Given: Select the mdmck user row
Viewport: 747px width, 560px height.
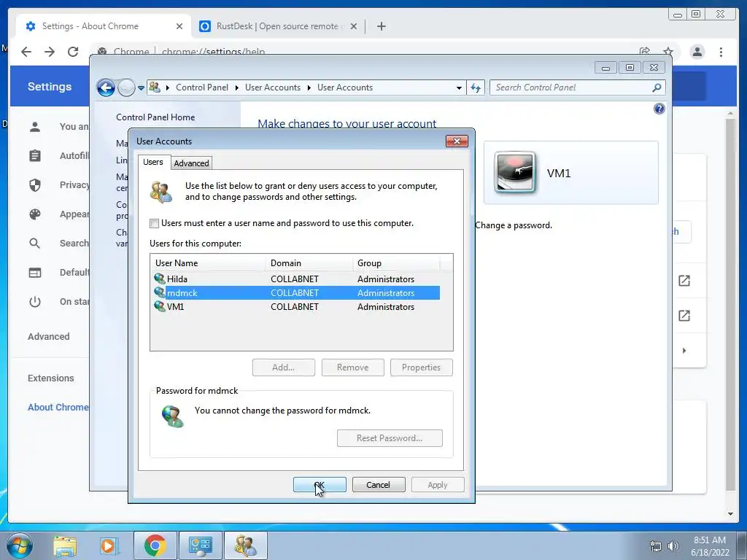Looking at the screenshot, I should click(295, 293).
